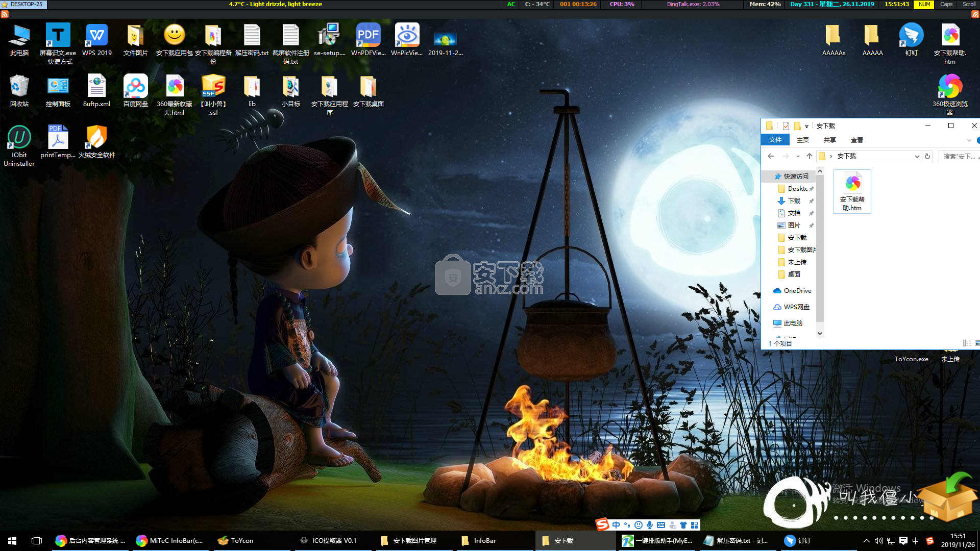This screenshot has height=551, width=980.
Task: Select the 安下载应用包 smiley icon
Action: pyautogui.click(x=175, y=40)
